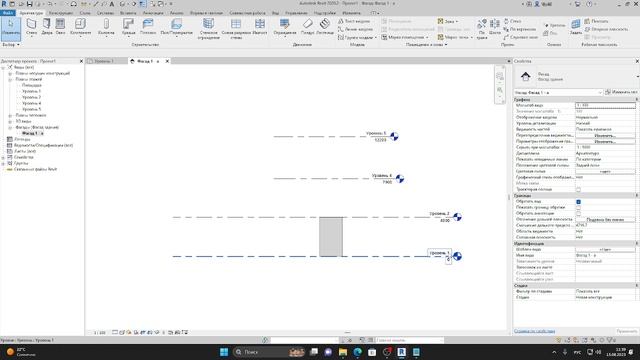Toggle the Crop View (Обрезать вид) checkbox
This screenshot has width=640, height=360.
point(578,202)
